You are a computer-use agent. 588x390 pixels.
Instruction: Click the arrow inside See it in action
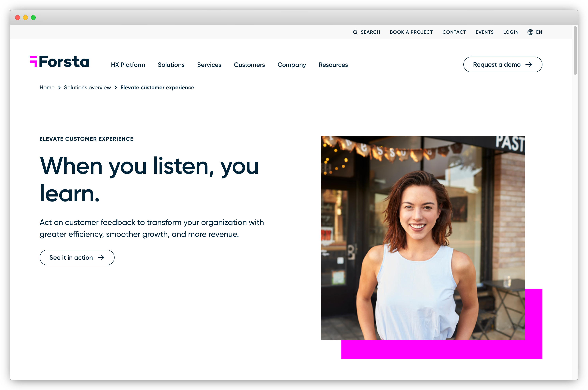(101, 258)
